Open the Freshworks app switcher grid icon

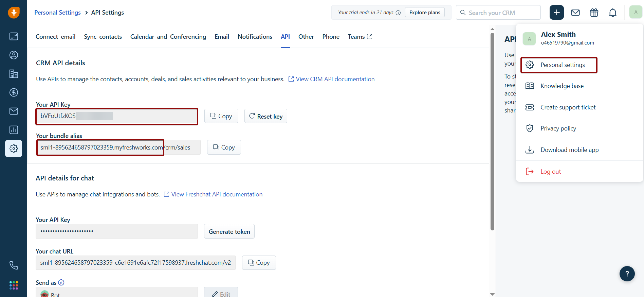click(x=14, y=285)
